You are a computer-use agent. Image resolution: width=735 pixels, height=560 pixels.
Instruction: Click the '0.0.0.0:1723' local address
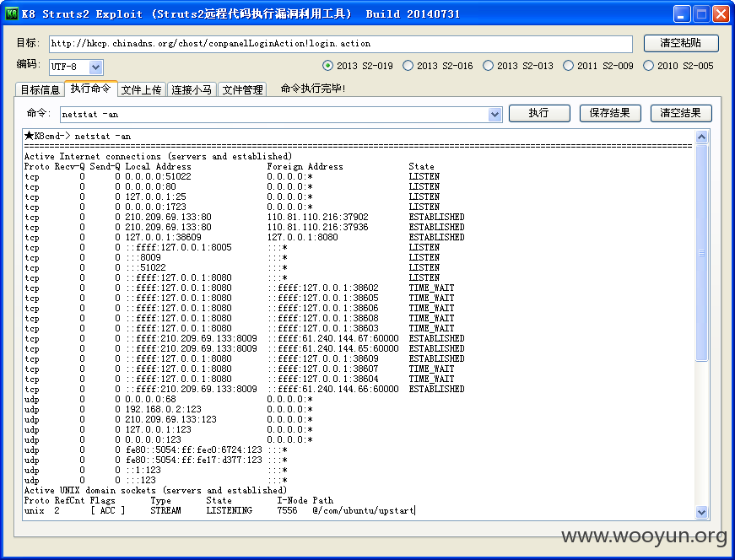point(155,207)
